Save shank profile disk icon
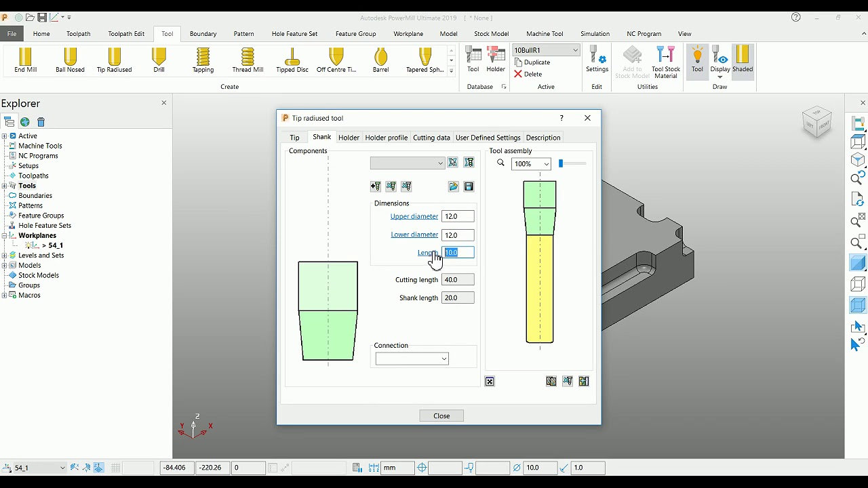This screenshot has height=488, width=868. [x=469, y=186]
